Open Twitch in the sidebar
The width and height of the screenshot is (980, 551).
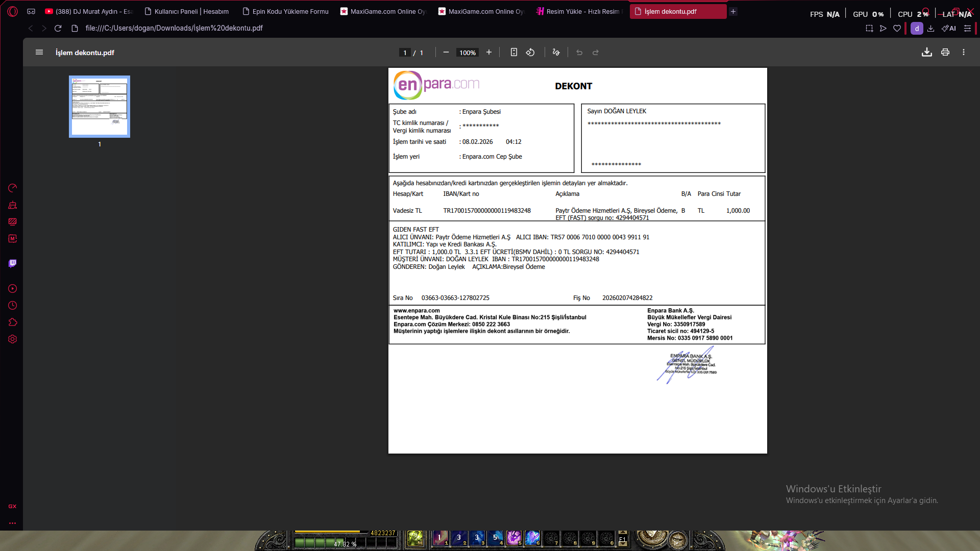point(13,263)
